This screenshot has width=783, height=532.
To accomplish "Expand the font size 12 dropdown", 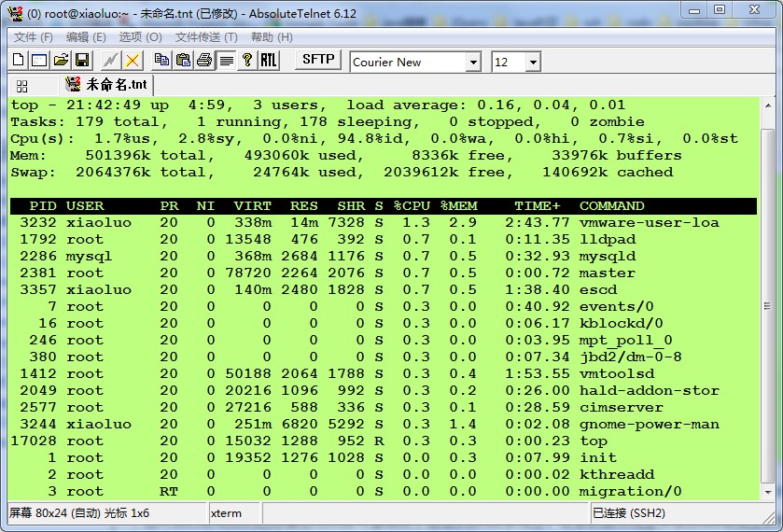I will click(x=533, y=63).
